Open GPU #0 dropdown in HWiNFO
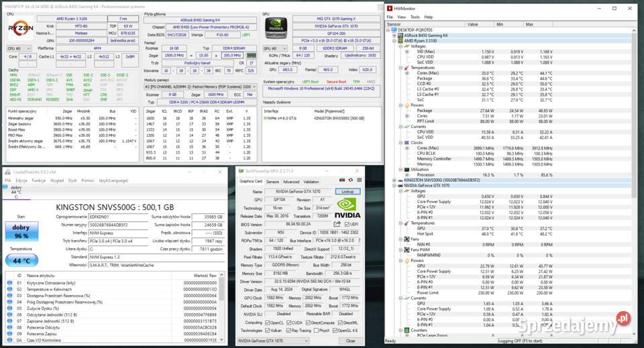This screenshot has width=644, height=348. point(275,48)
